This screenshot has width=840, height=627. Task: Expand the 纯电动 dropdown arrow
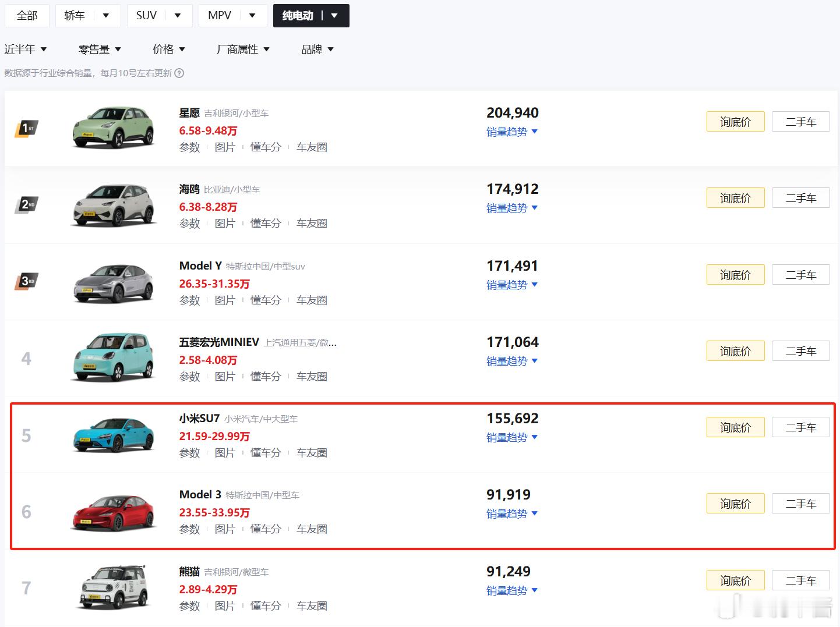[x=334, y=16]
